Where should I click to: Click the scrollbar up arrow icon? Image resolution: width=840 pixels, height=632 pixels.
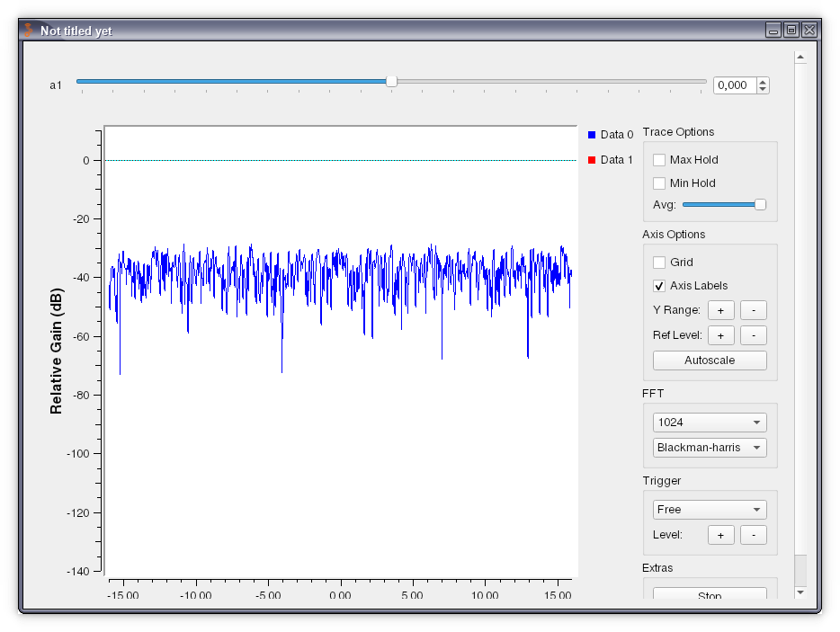[x=800, y=55]
